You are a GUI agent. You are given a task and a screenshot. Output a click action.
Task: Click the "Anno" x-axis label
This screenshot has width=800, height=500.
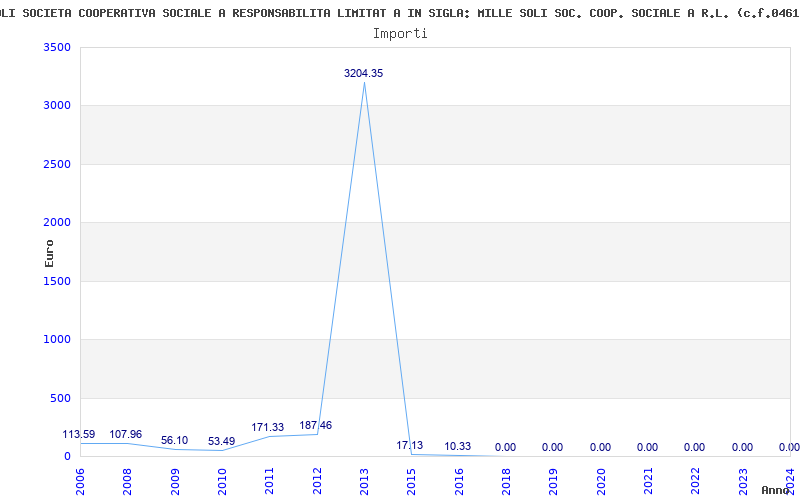[x=776, y=490]
